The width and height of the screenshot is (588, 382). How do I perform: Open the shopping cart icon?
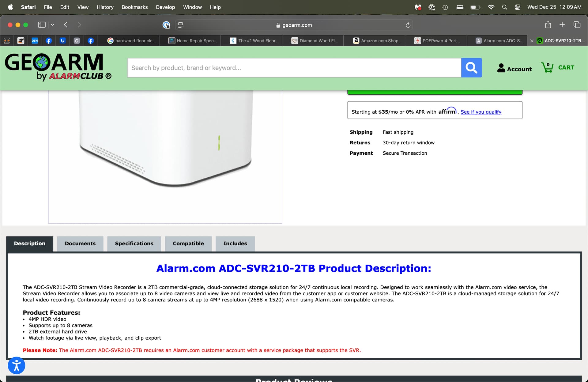[547, 67]
